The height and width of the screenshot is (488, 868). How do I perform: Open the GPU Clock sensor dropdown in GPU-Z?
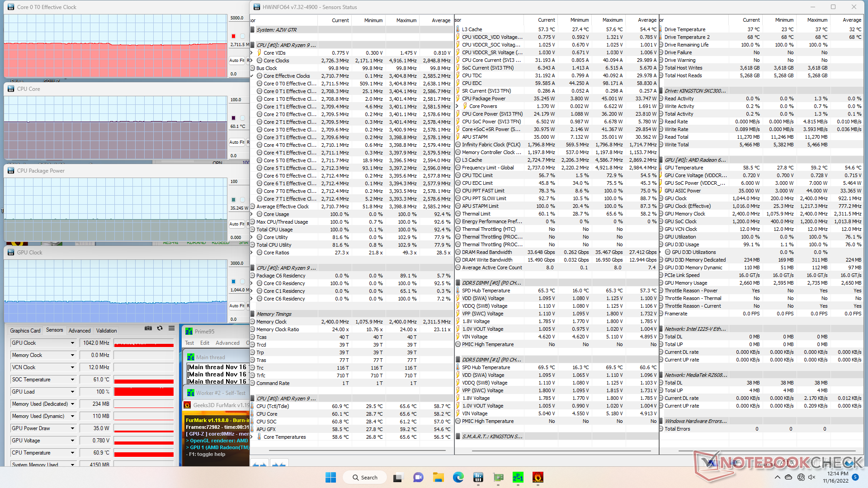pos(72,343)
